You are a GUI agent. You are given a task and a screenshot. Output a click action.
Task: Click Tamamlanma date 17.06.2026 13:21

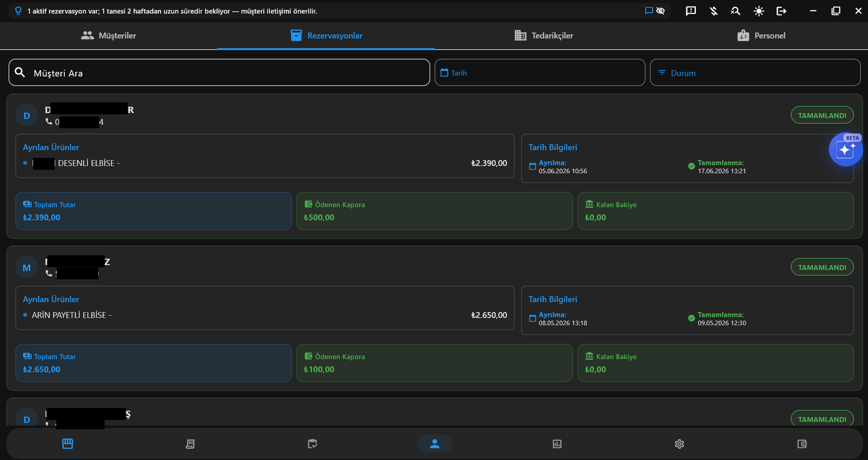722,171
